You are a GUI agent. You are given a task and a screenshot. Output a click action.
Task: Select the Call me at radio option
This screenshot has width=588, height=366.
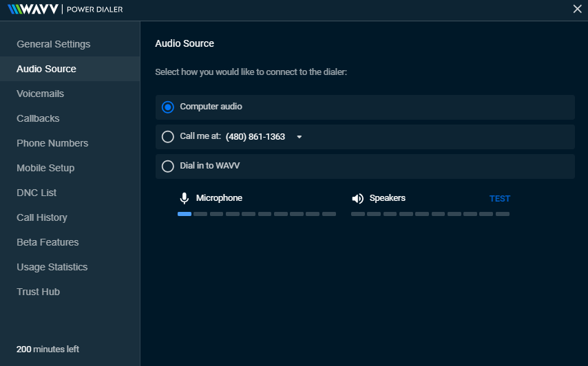pyautogui.click(x=167, y=137)
